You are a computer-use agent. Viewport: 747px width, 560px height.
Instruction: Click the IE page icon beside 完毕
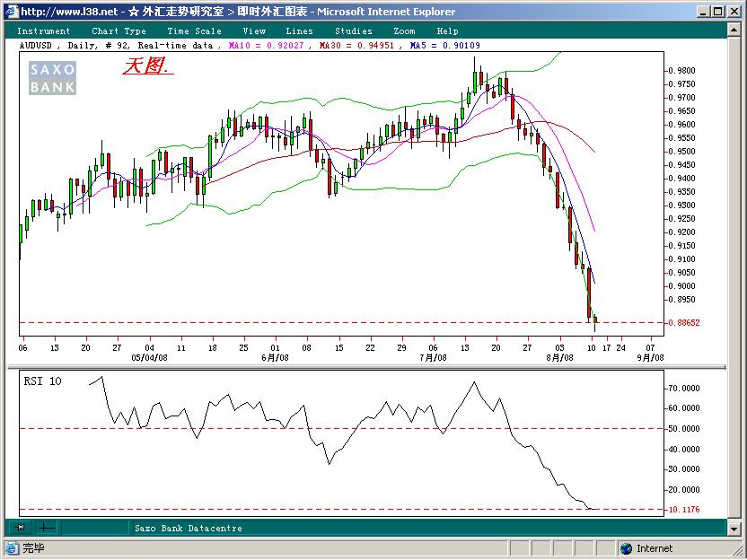tap(12, 548)
